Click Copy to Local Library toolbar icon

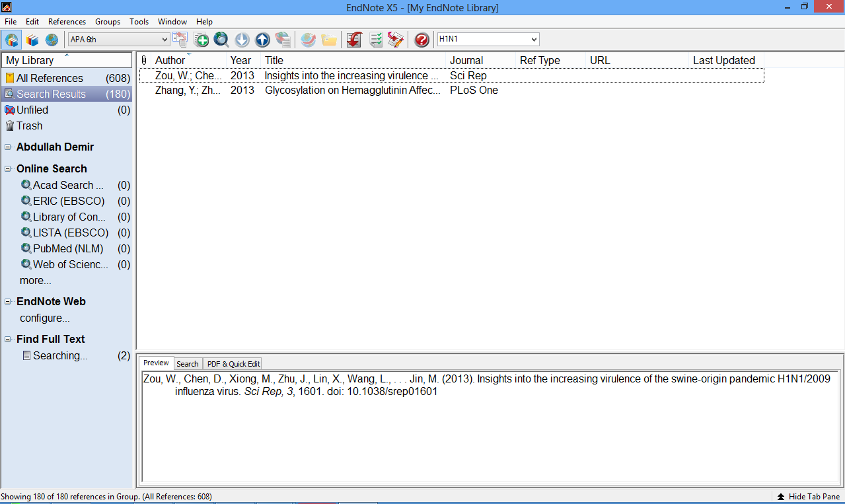[x=180, y=40]
